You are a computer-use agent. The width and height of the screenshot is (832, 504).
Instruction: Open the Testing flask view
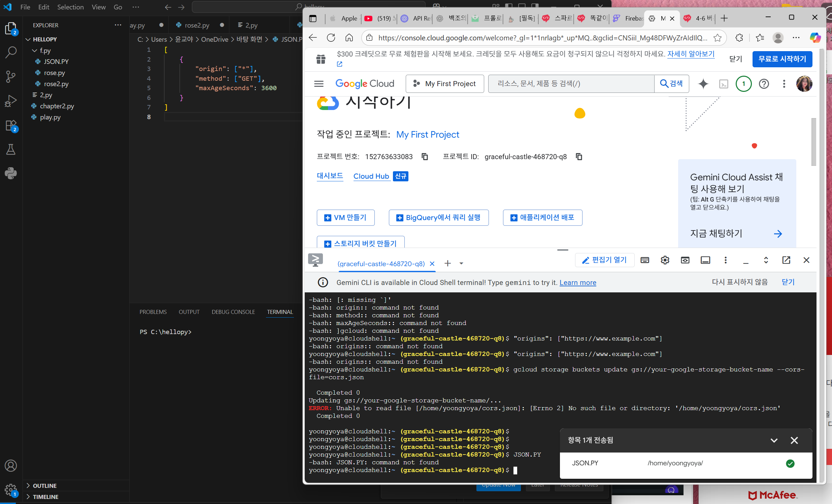11,149
